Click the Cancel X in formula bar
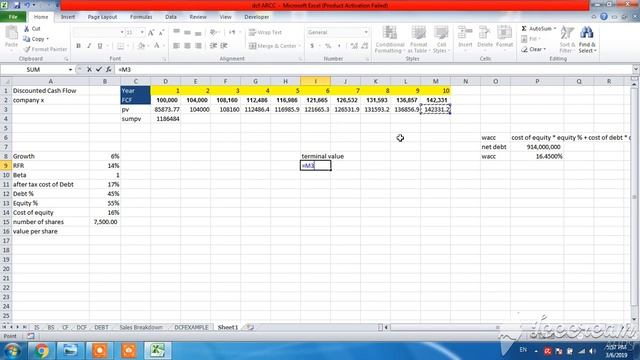Viewport: 640px width, 360px height. click(89, 70)
